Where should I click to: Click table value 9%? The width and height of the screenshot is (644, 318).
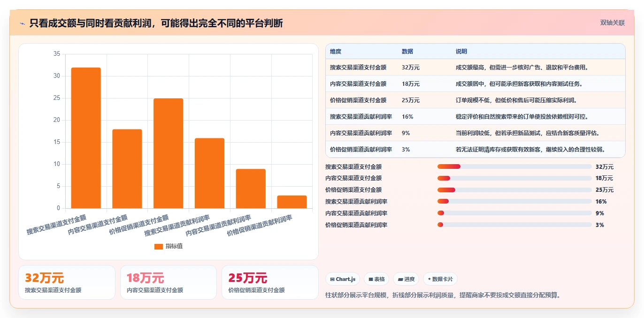406,133
